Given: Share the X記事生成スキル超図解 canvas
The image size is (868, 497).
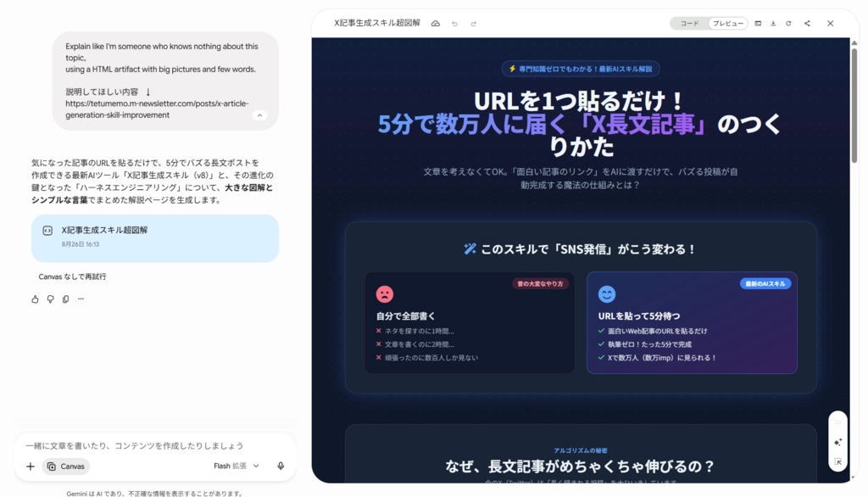Looking at the screenshot, I should 807,23.
